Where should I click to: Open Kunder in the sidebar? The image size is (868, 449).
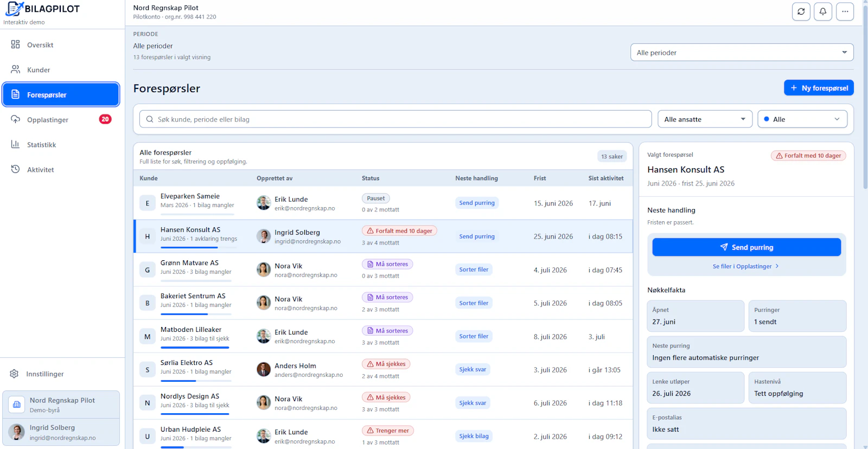(x=61, y=70)
